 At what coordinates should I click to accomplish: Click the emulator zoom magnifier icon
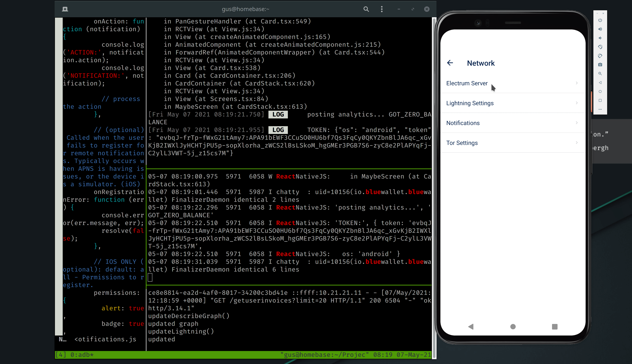600,74
